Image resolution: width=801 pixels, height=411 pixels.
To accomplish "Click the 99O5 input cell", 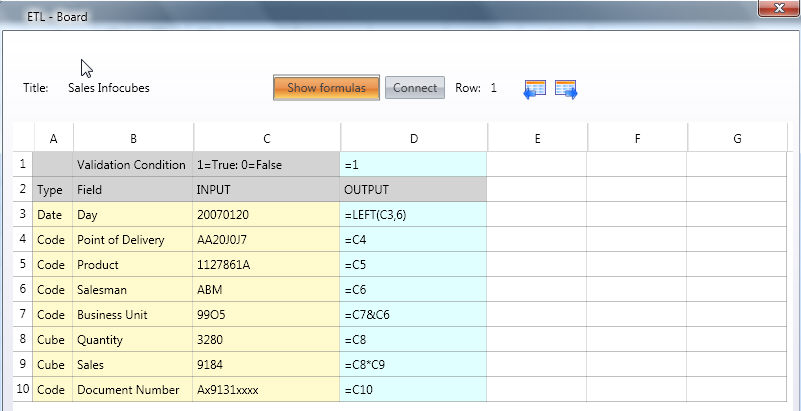I will click(266, 315).
